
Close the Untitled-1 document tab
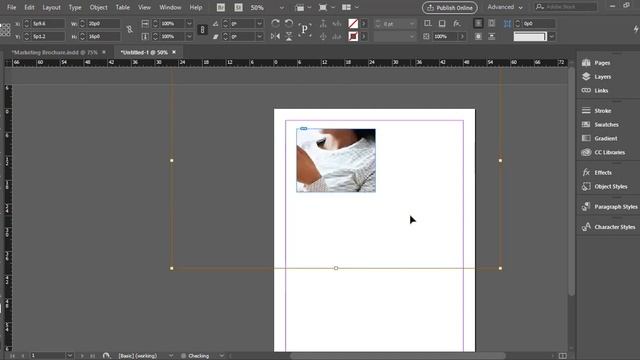point(174,52)
